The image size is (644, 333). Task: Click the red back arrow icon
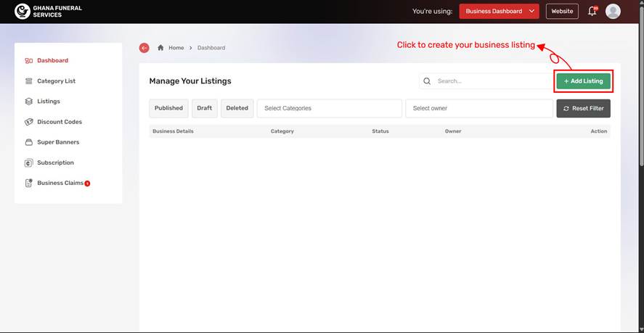coord(144,48)
